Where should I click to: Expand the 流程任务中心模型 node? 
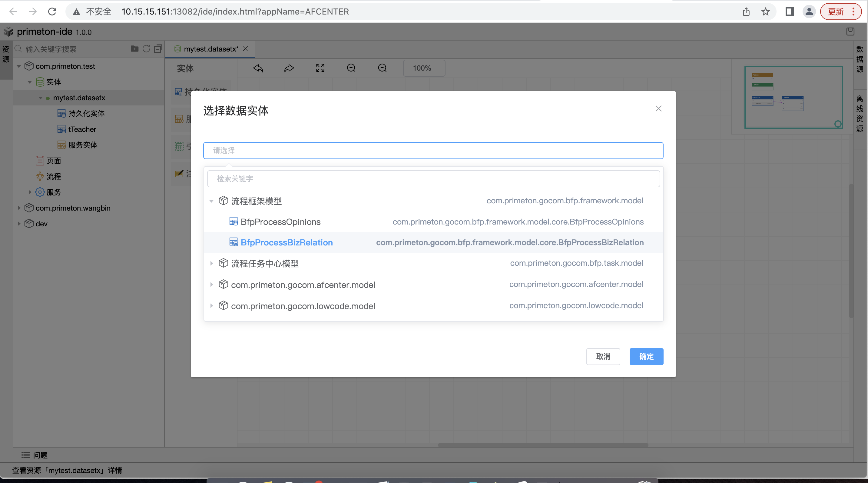[x=211, y=263]
